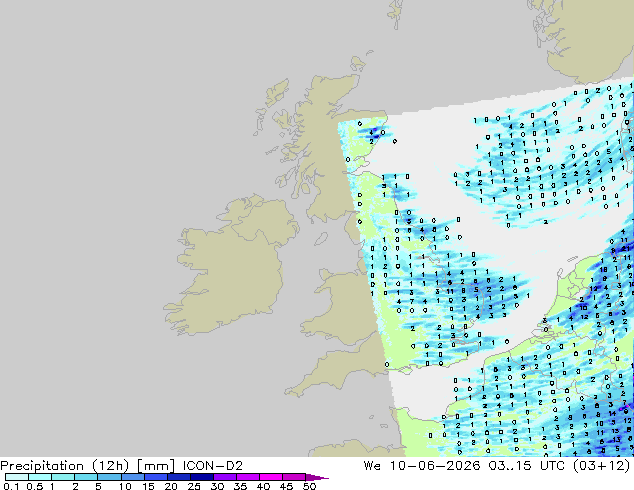Click the "We 10-06-2026" date text
This screenshot has width=634, height=490.
422,466
